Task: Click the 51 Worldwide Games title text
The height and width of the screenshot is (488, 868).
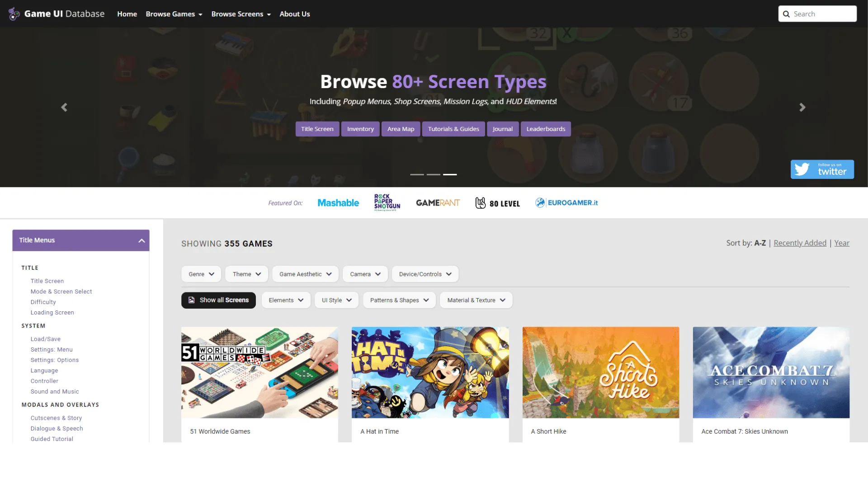Action: pyautogui.click(x=220, y=432)
